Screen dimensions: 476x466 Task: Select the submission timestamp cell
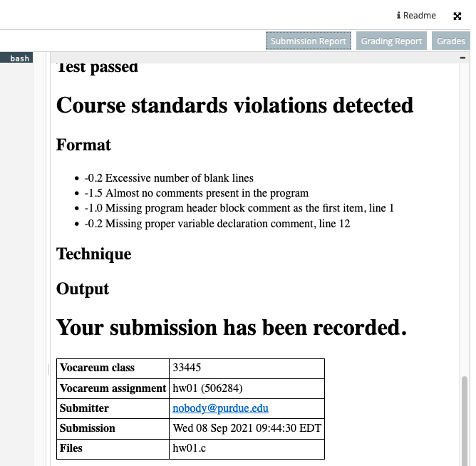[247, 428]
